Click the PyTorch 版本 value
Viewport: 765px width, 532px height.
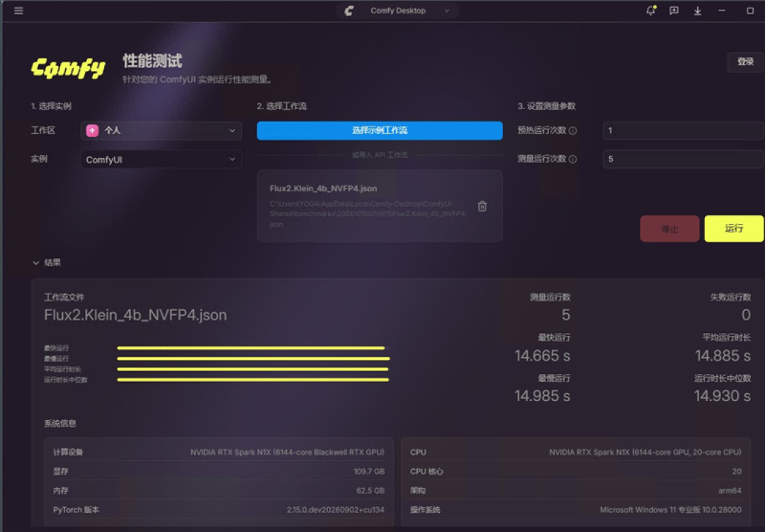(335, 509)
